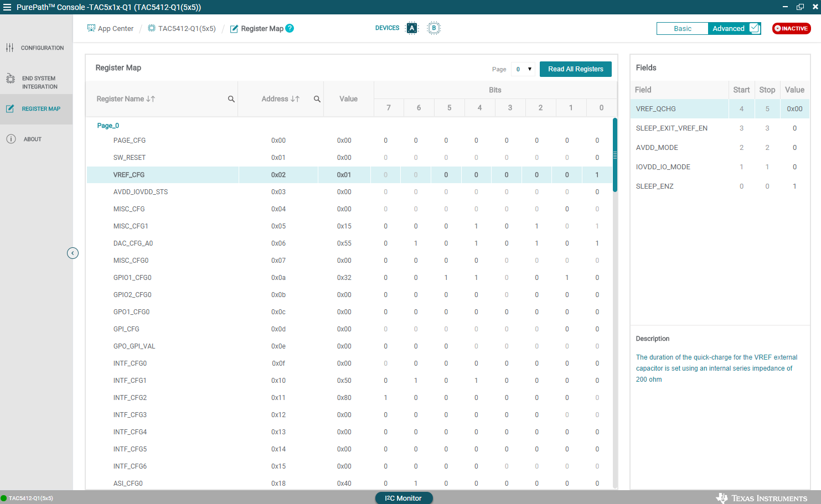Click the End System Integration chip icon
The height and width of the screenshot is (504, 821).
(x=11, y=79)
